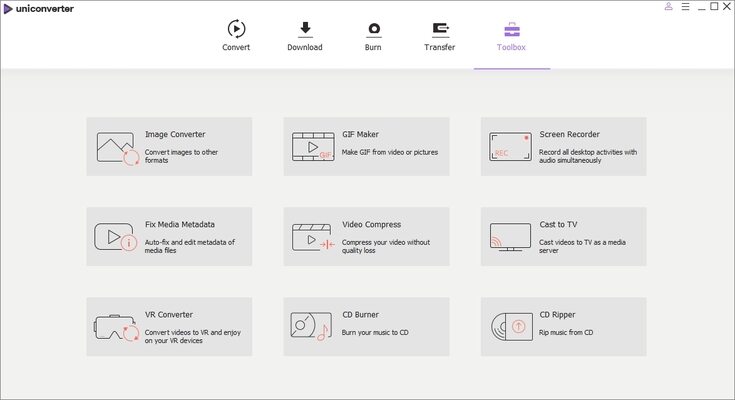Open the CD Ripper disc icon
The width and height of the screenshot is (735, 400).
pyautogui.click(x=511, y=327)
